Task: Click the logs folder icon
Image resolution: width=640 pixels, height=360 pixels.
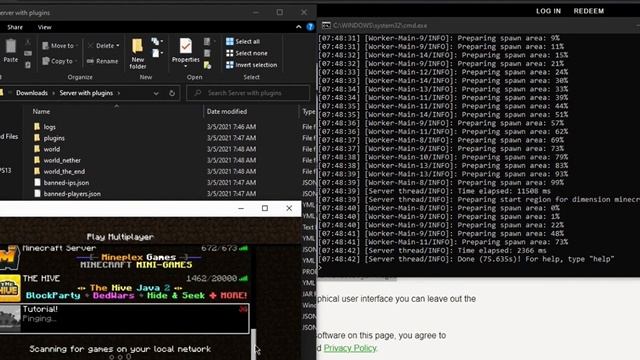Action: point(37,127)
